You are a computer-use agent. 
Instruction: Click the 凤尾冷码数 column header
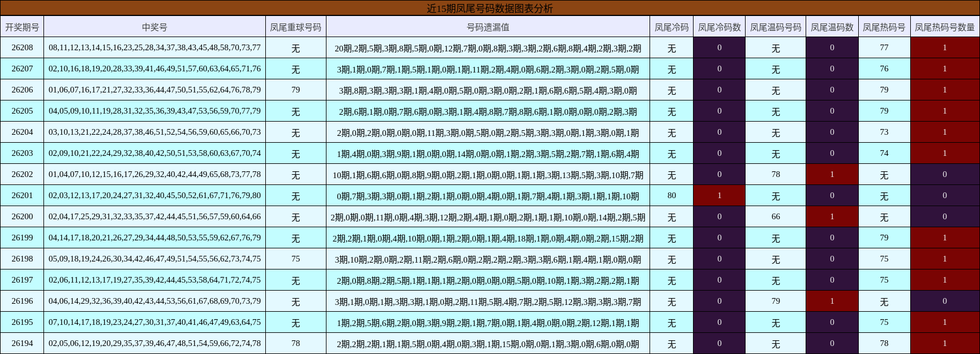tap(719, 27)
